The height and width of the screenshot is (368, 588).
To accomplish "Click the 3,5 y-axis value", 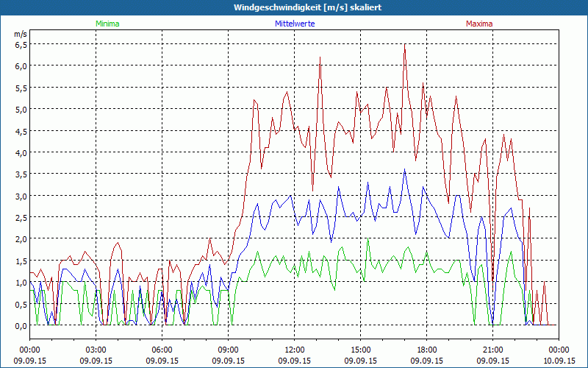I will pyautogui.click(x=21, y=174).
